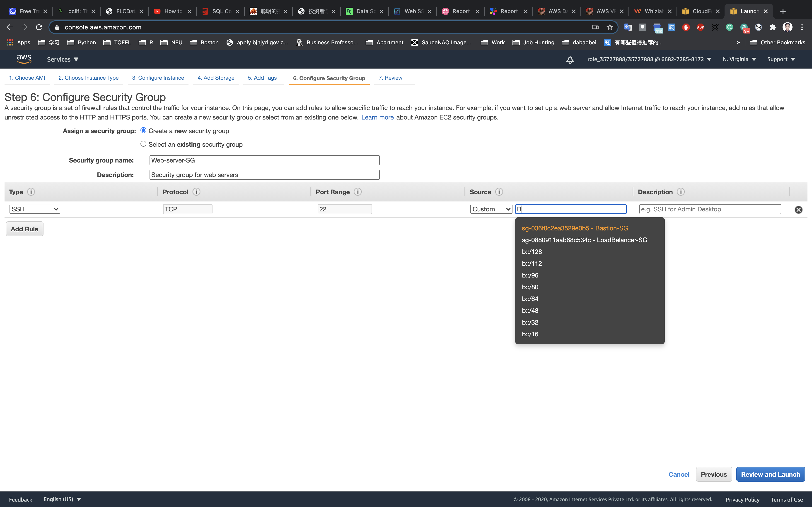Select an existing security group option
812x507 pixels.
[143, 144]
